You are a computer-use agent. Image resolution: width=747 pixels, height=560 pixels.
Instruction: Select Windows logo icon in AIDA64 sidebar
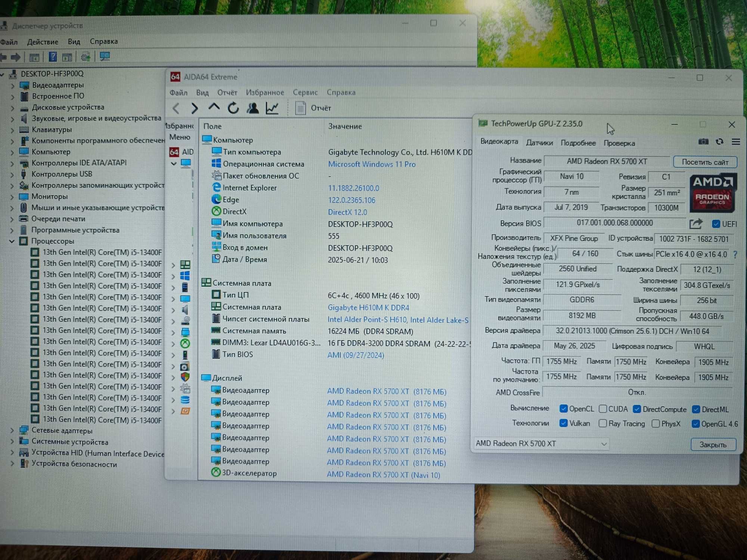pyautogui.click(x=185, y=276)
